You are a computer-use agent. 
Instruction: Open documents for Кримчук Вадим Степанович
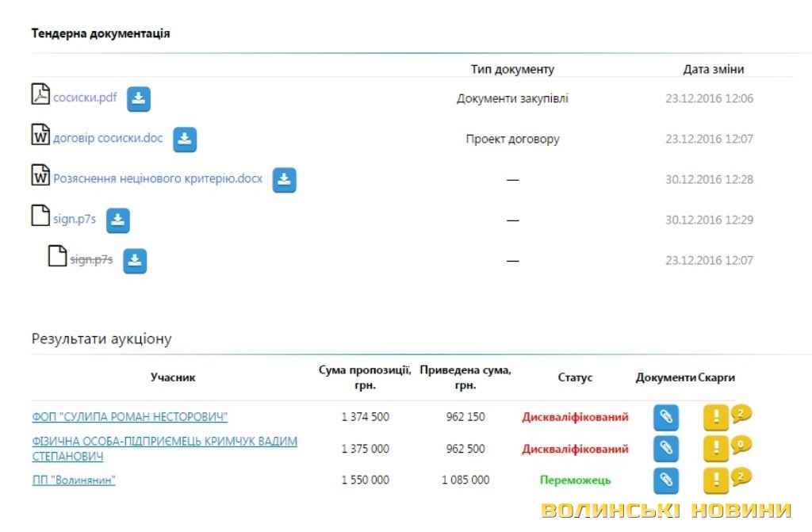coord(666,449)
